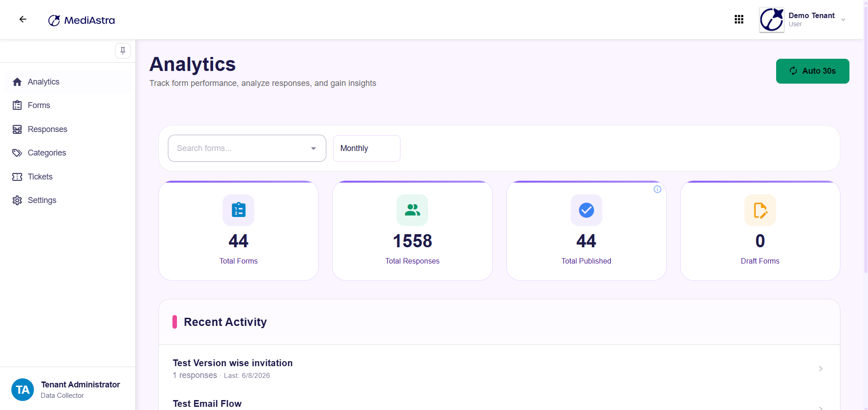Click the Total Published checkmark icon

(x=586, y=210)
